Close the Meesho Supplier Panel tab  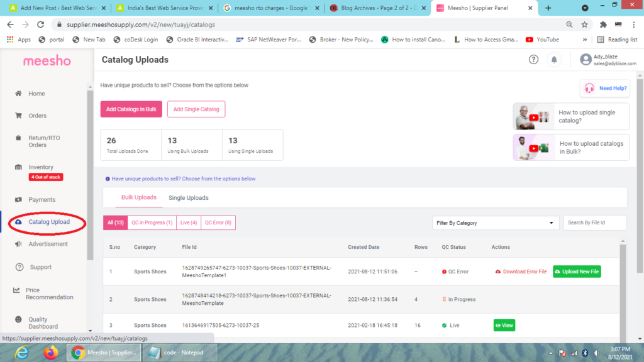tap(530, 8)
